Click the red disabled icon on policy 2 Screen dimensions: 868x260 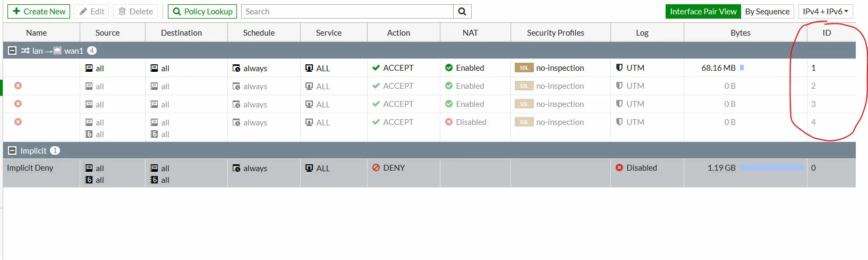18,86
